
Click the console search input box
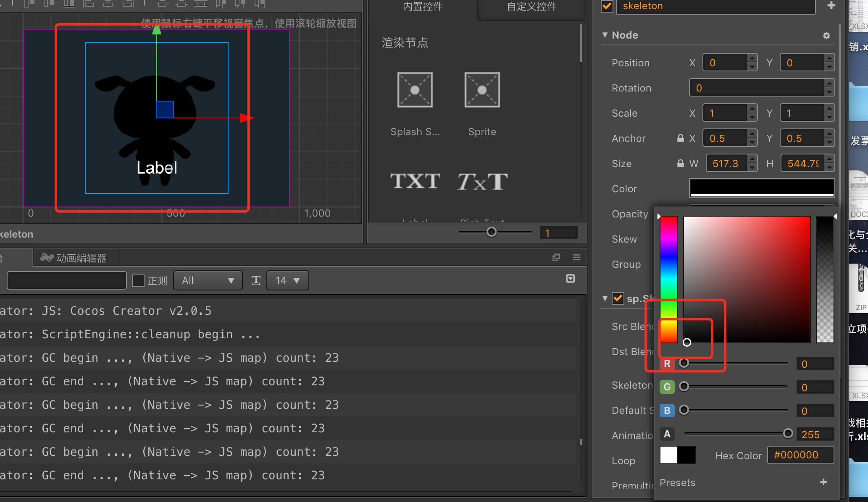click(x=66, y=280)
